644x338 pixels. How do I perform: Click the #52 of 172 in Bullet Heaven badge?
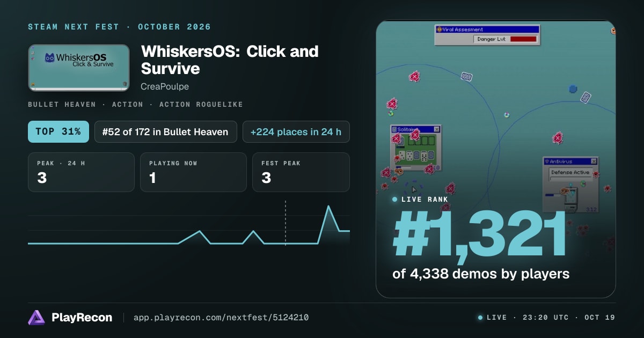(x=166, y=131)
